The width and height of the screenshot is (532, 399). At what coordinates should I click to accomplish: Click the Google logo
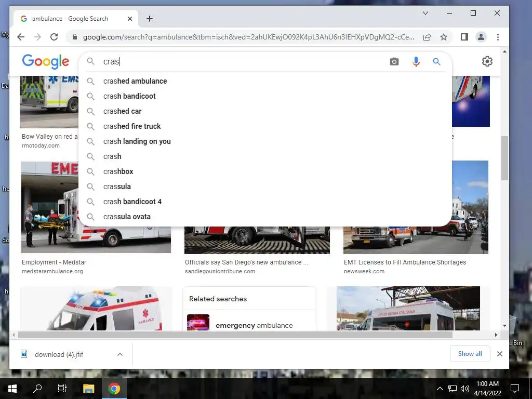[46, 61]
